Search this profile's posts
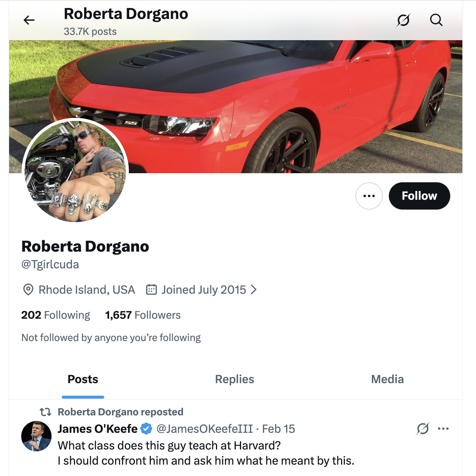476x476 pixels. [436, 20]
